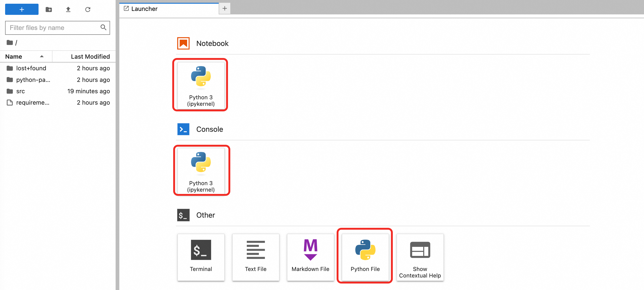Launch a new Terminal
The image size is (644, 290).
pos(201,257)
